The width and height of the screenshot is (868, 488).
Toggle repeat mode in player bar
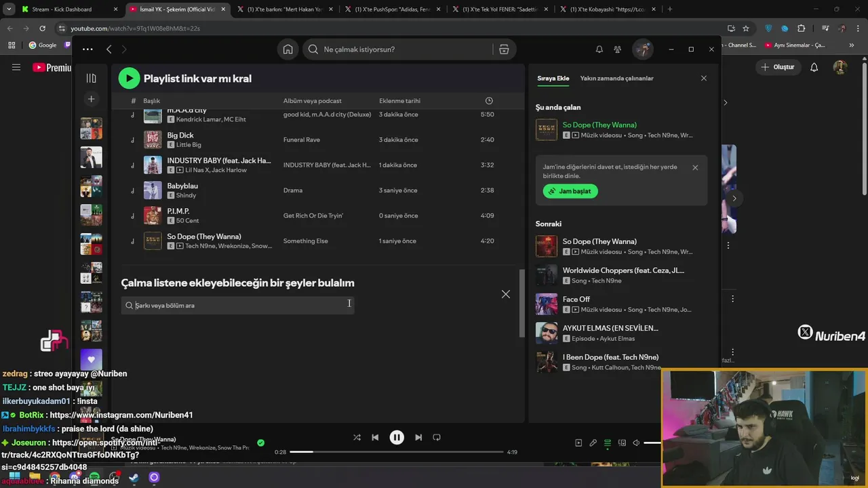pos(437,437)
